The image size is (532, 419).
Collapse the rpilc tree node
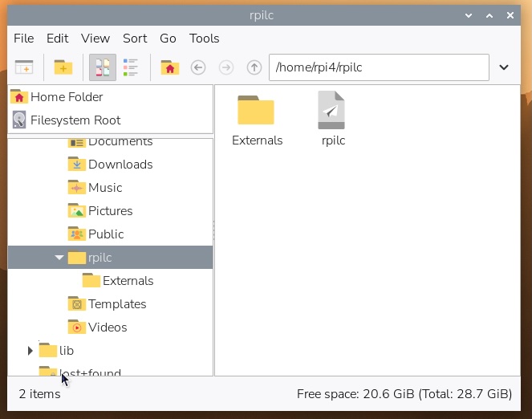(59, 258)
